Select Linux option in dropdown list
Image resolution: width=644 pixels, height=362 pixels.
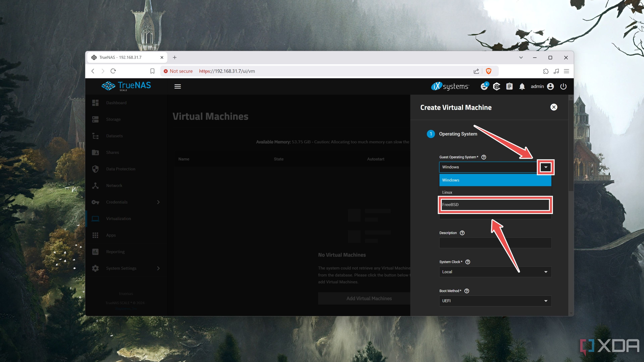(495, 192)
